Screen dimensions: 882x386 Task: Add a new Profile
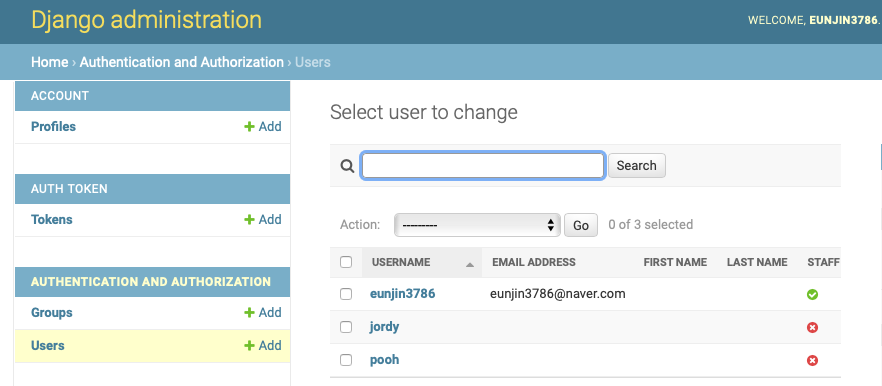[x=263, y=127]
